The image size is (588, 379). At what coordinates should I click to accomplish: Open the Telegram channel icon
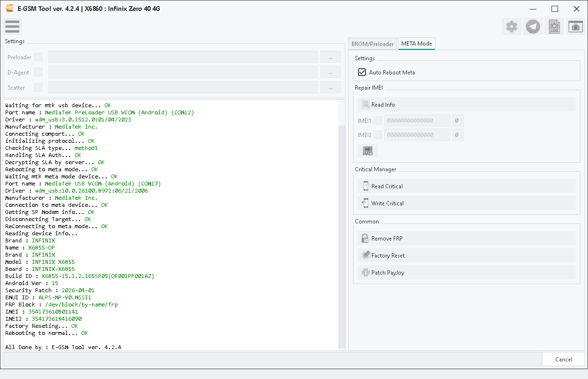533,27
